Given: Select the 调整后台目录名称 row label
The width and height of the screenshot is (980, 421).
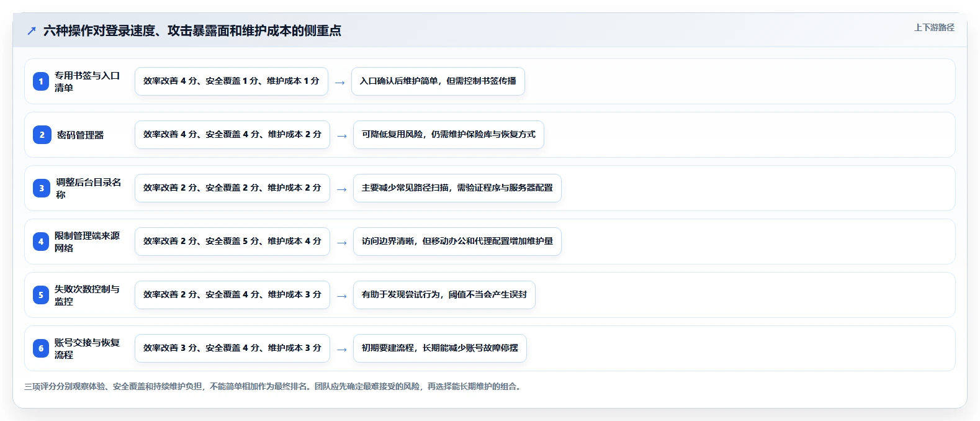Looking at the screenshot, I should [x=89, y=188].
